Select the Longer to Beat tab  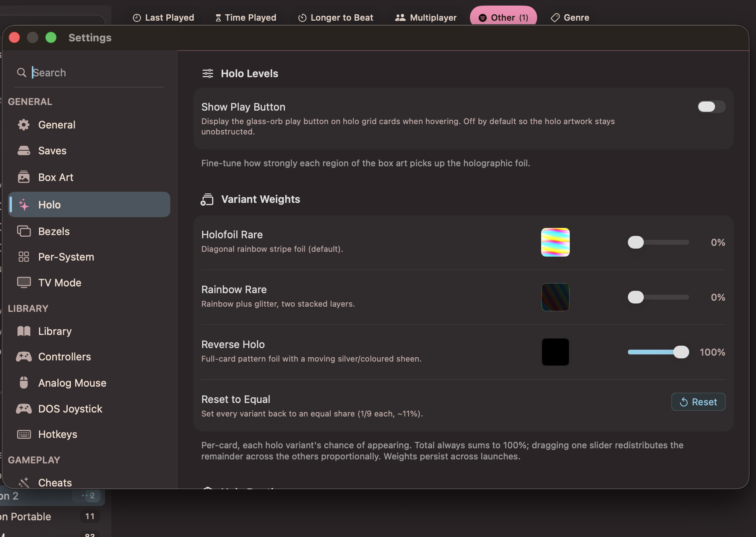pyautogui.click(x=336, y=18)
